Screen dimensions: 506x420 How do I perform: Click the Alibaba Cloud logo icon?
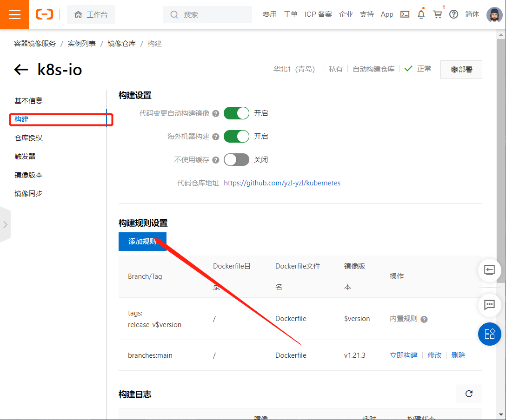coord(44,14)
